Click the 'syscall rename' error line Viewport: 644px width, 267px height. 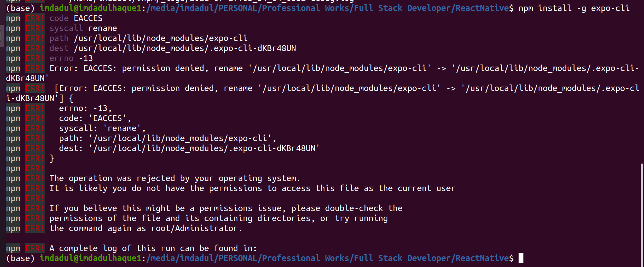(x=83, y=28)
